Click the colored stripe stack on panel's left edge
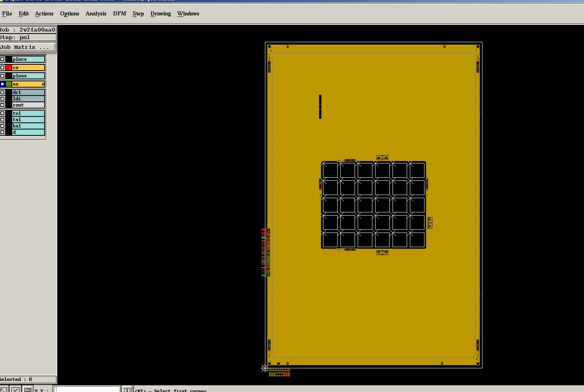Screen dimensions: 584x392 click(x=265, y=252)
